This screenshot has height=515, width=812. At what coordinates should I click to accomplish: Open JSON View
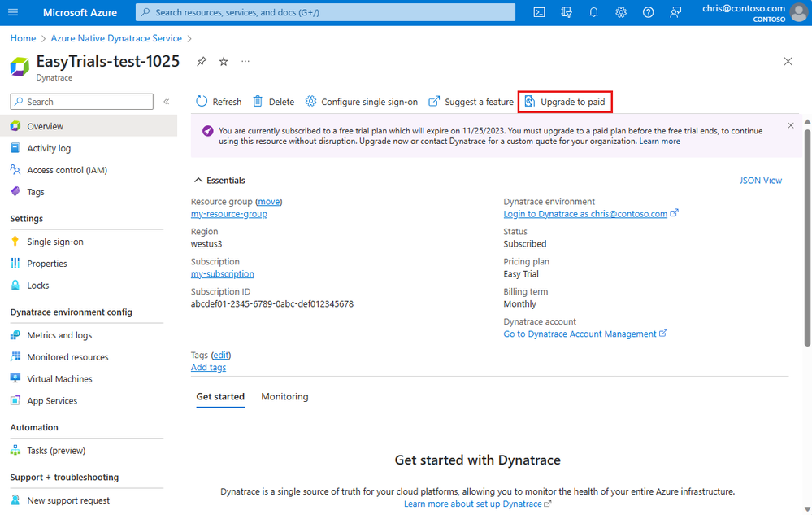tap(760, 181)
